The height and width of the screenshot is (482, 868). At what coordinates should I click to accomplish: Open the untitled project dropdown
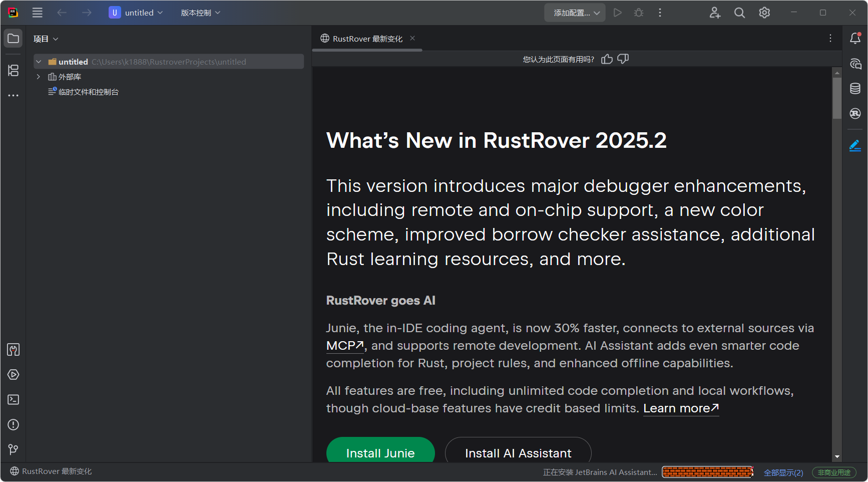136,13
